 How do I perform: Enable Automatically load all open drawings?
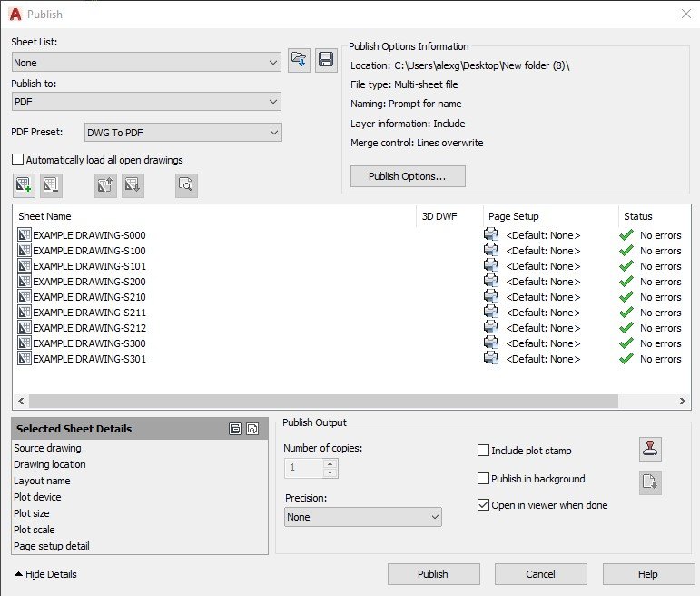[x=18, y=160]
